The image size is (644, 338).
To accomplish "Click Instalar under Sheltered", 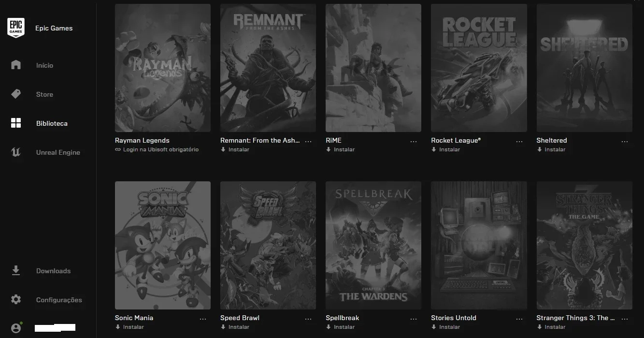I will pos(555,149).
